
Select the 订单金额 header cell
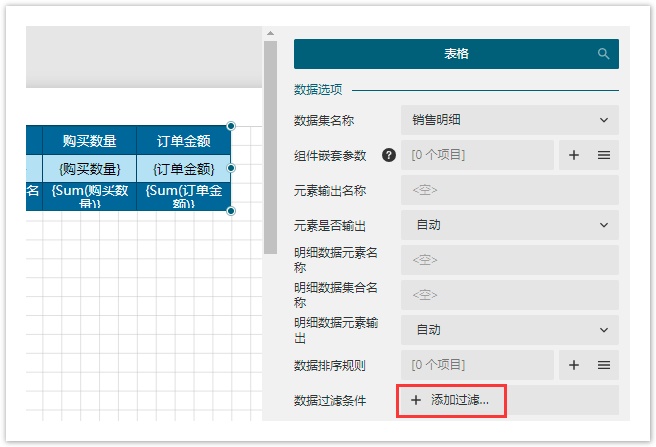click(184, 141)
